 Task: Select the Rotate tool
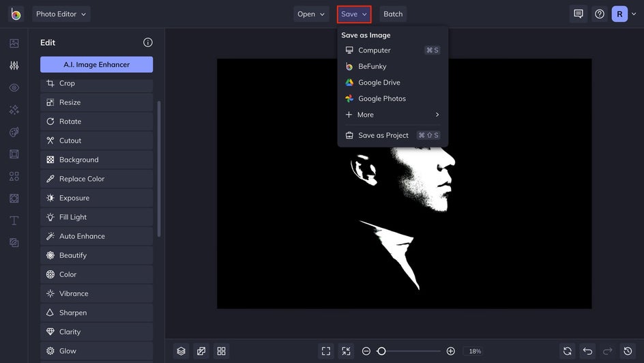point(96,121)
